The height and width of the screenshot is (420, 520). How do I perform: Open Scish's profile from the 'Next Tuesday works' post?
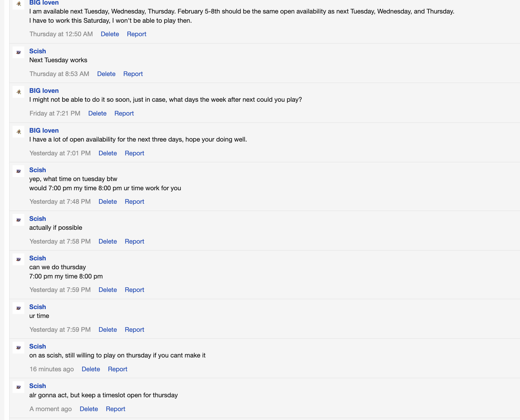click(x=38, y=51)
